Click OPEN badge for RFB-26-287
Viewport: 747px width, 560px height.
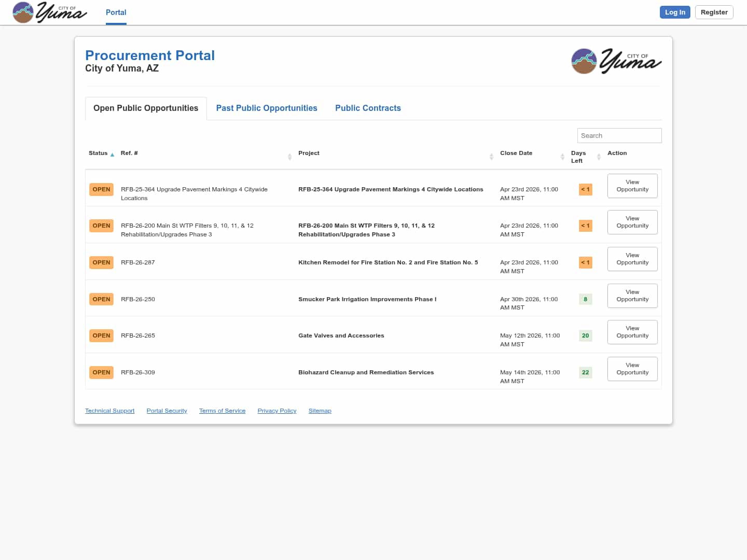pos(101,262)
